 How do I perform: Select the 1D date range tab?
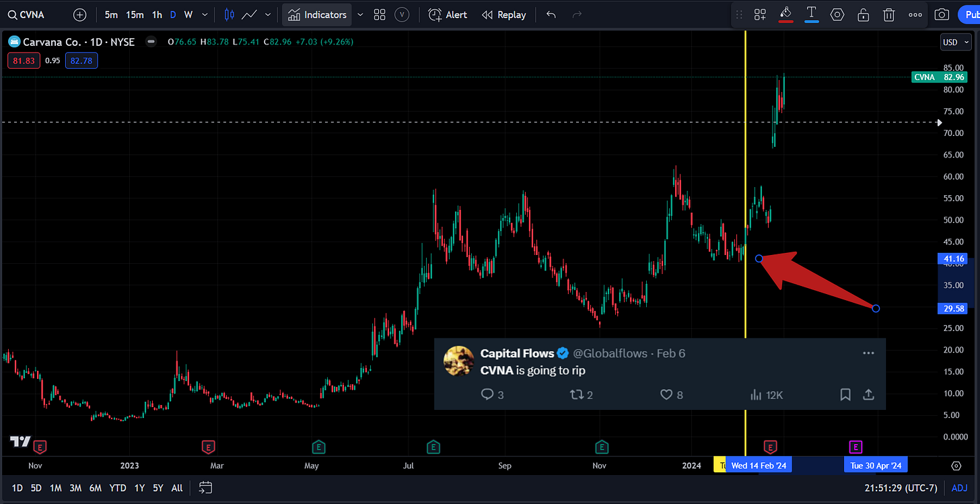[x=17, y=488]
